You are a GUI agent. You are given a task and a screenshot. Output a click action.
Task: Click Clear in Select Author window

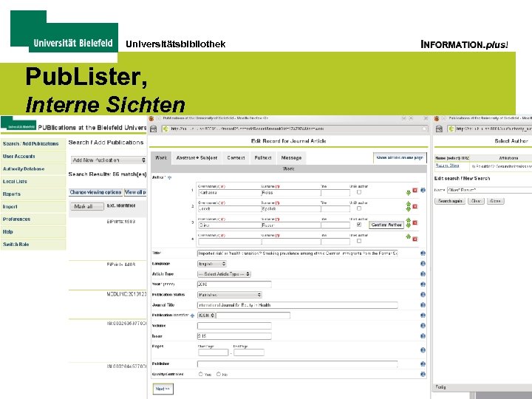coord(476,201)
